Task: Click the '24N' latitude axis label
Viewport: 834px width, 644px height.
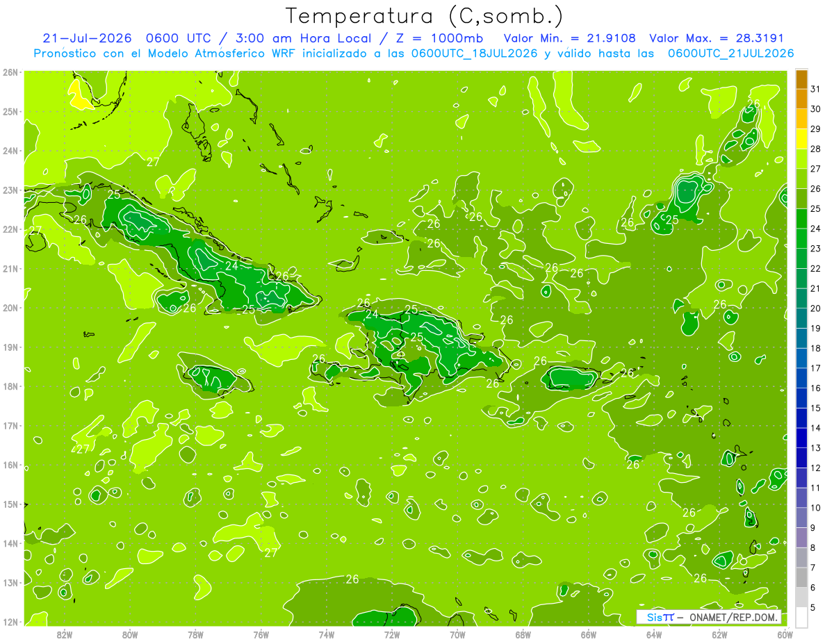Action: click(10, 151)
